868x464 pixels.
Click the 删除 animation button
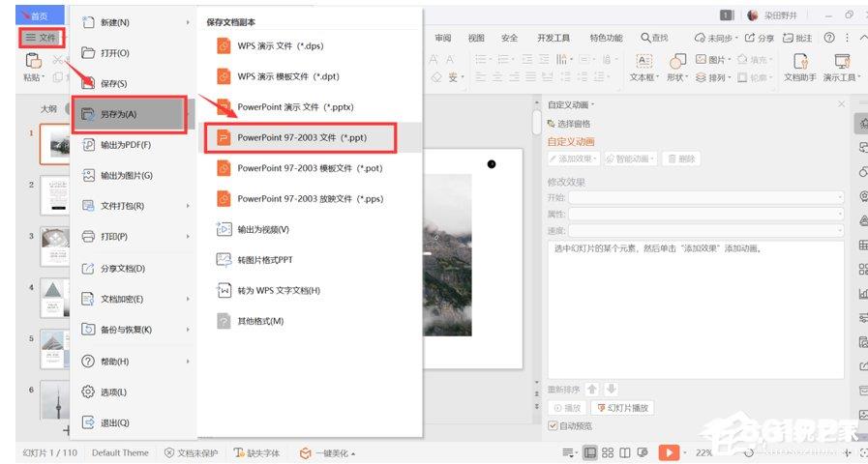pyautogui.click(x=681, y=159)
